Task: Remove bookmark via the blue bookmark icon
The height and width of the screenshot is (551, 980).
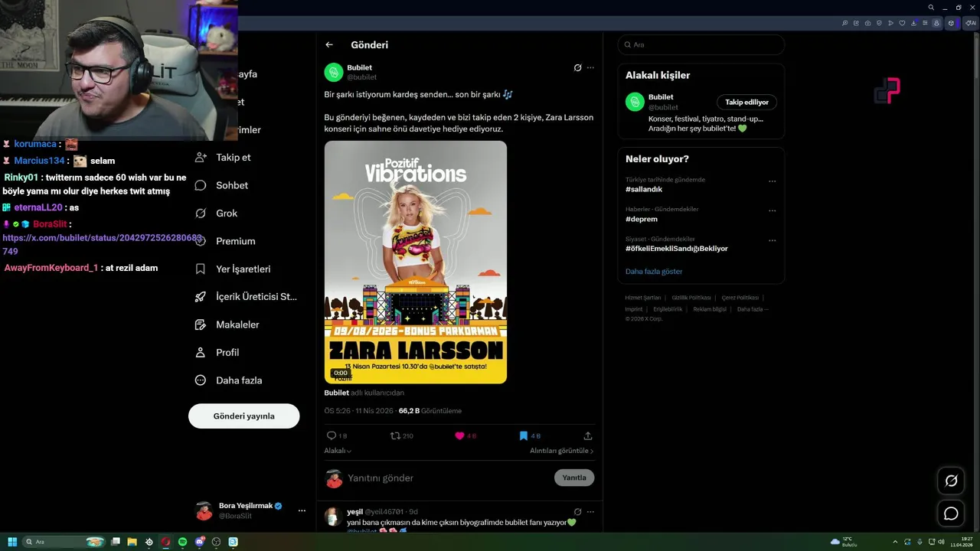Action: pos(524,435)
